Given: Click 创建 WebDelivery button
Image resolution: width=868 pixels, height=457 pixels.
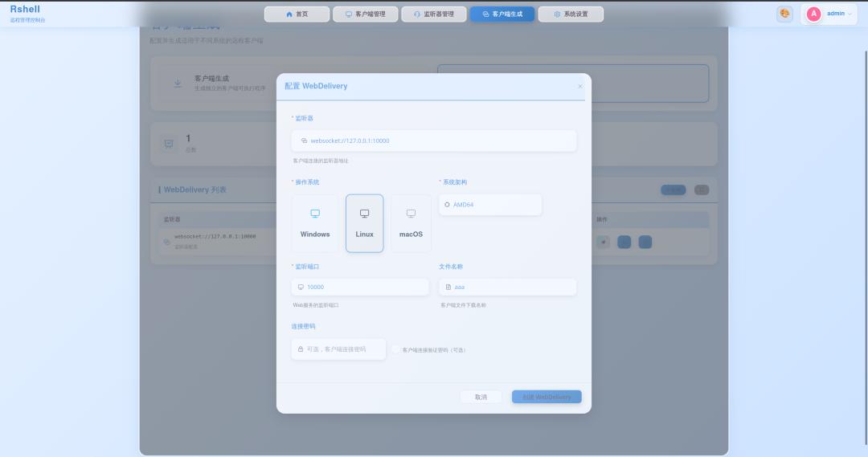Looking at the screenshot, I should tap(547, 397).
